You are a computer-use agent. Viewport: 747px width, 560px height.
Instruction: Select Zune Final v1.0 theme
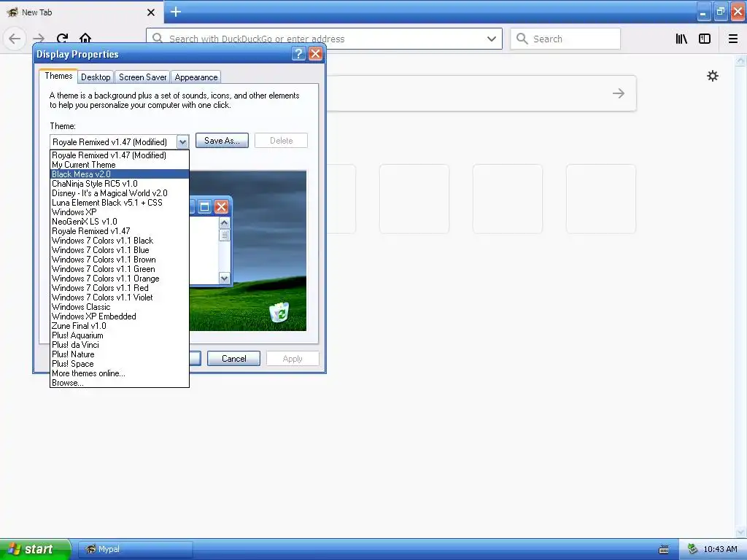pyautogui.click(x=120, y=326)
